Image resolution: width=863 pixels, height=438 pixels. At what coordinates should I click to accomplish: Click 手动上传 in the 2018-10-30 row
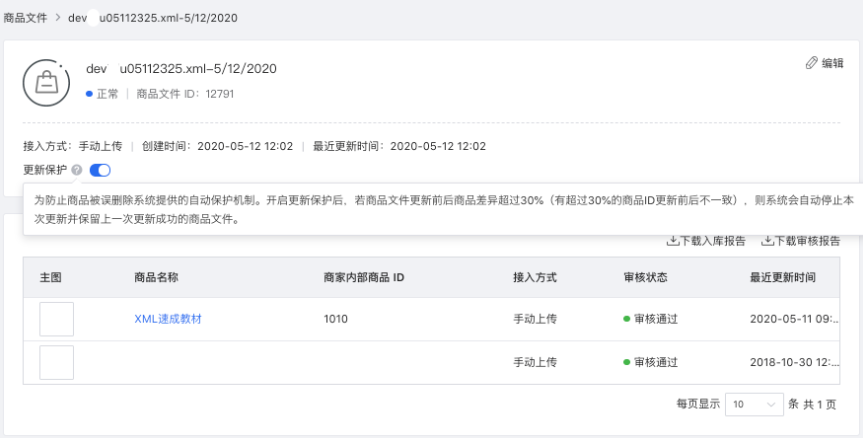click(x=535, y=362)
